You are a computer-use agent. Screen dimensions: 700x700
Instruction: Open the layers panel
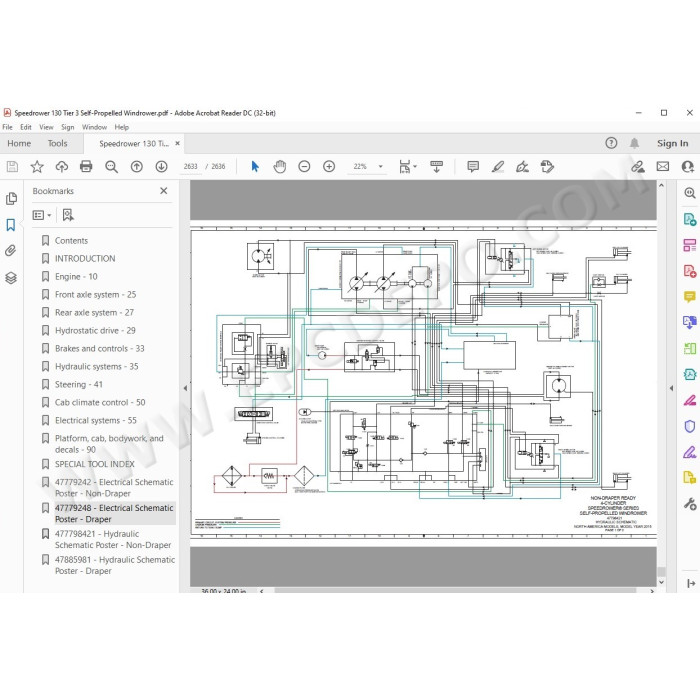coord(11,278)
